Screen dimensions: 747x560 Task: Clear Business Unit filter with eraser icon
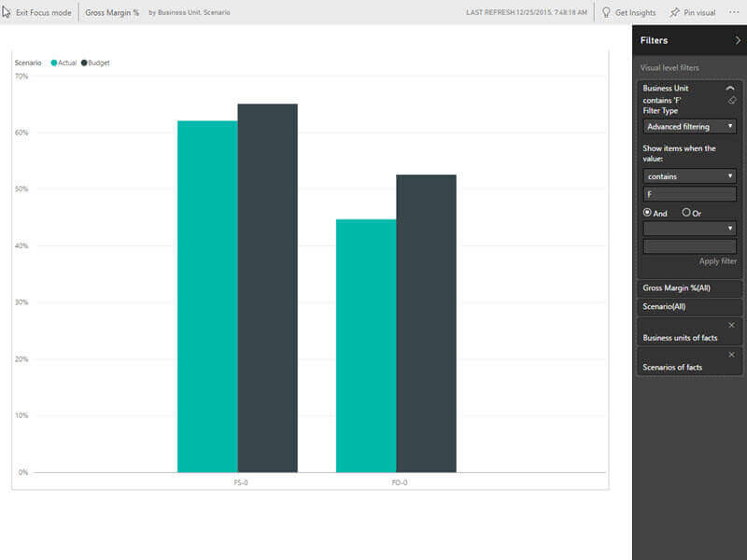[732, 100]
